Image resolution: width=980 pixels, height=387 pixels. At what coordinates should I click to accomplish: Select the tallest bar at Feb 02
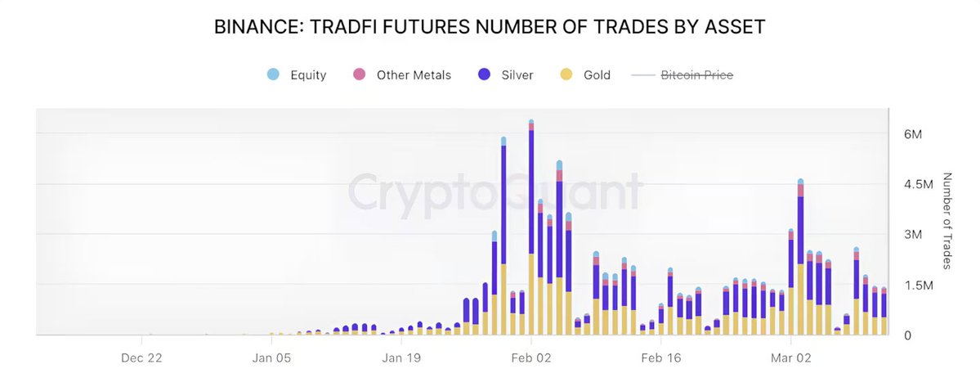click(531, 229)
